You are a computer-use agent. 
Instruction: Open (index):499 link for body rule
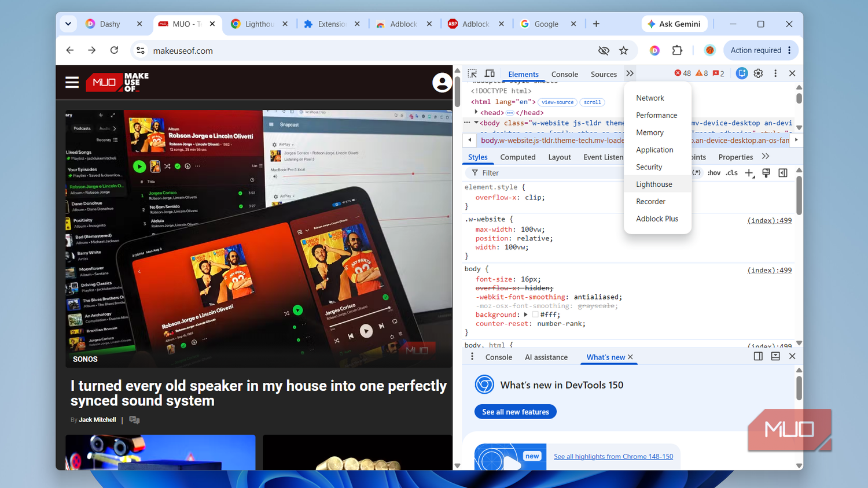[x=770, y=270]
